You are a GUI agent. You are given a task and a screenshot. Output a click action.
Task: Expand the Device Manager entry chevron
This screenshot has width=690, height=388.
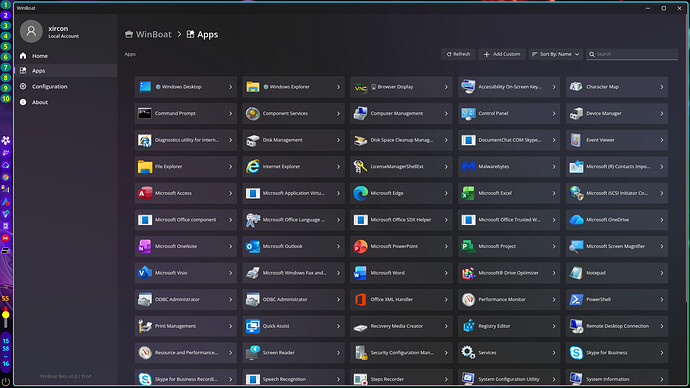661,113
